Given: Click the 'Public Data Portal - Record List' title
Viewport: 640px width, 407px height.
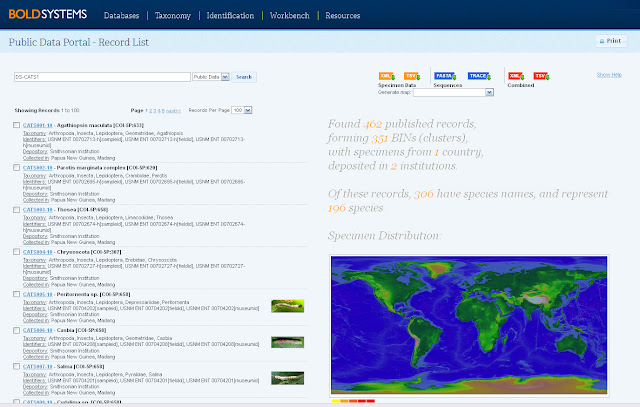Looking at the screenshot, I should [79, 42].
